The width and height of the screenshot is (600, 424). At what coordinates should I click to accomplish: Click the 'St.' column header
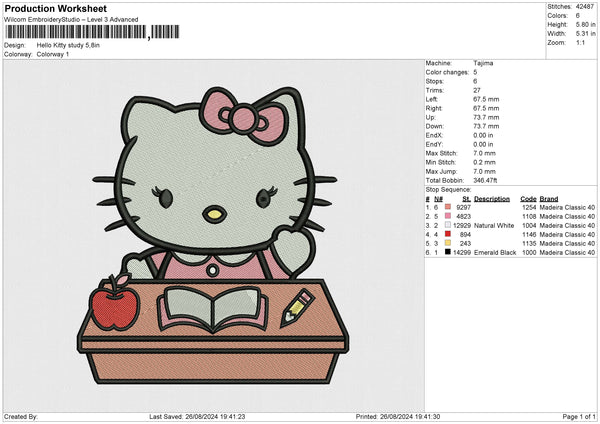[466, 199]
